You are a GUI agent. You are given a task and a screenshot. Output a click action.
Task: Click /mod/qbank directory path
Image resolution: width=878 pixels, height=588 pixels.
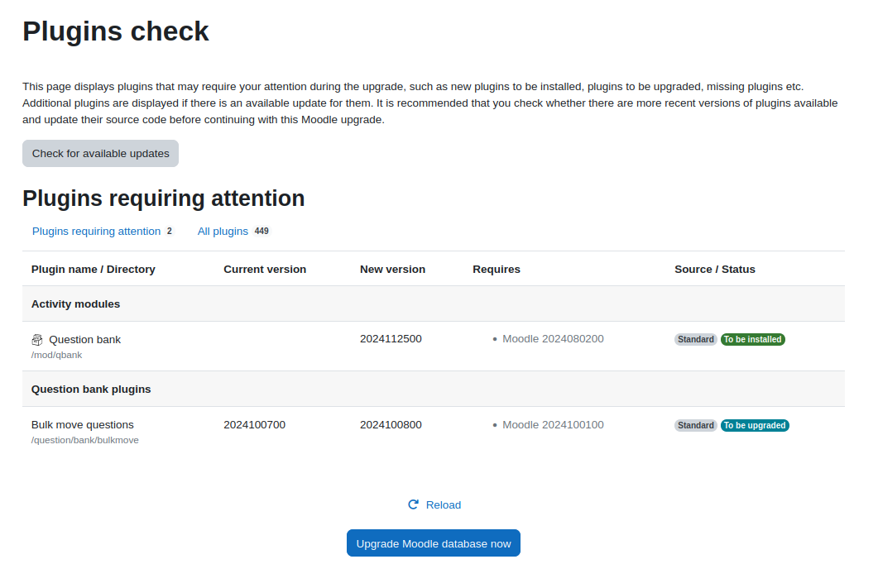56,355
